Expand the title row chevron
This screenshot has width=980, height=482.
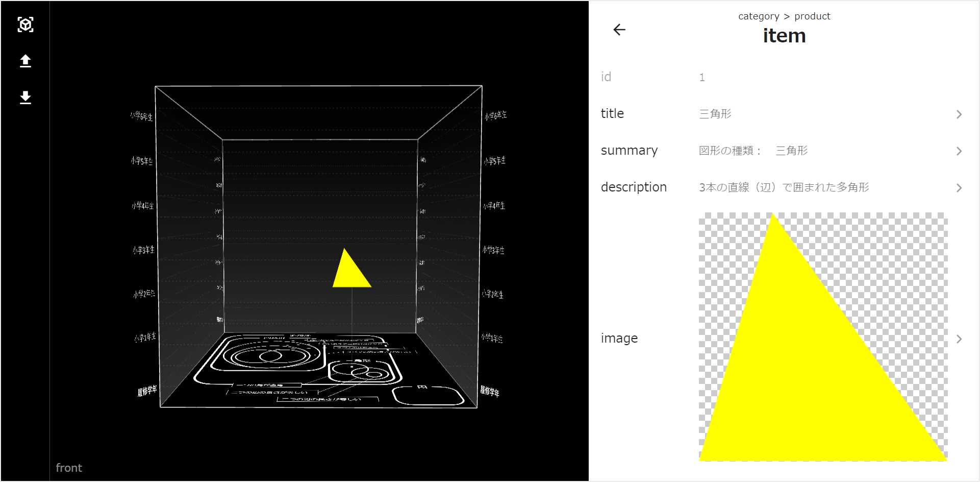959,114
